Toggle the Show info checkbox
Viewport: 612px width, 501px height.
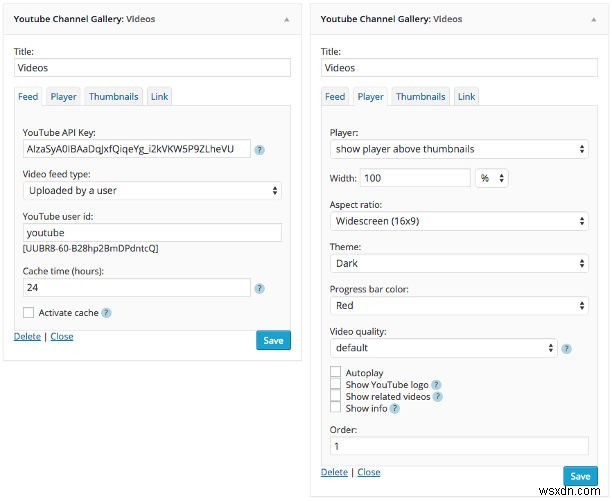[335, 407]
